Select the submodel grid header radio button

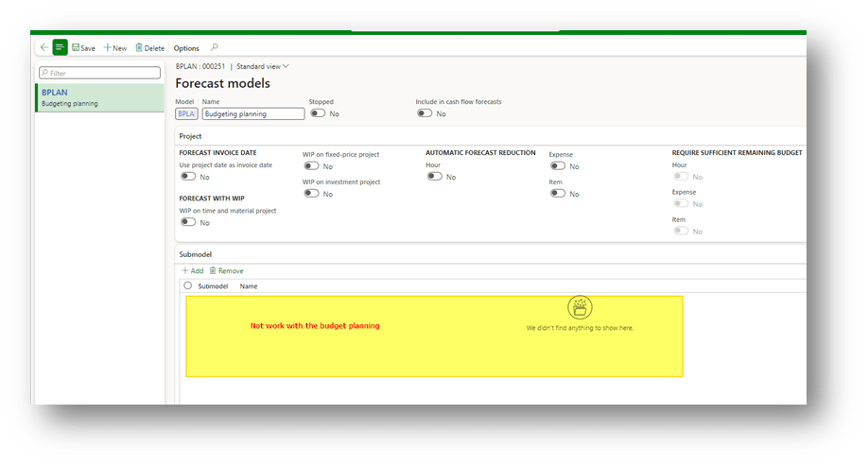pyautogui.click(x=187, y=285)
